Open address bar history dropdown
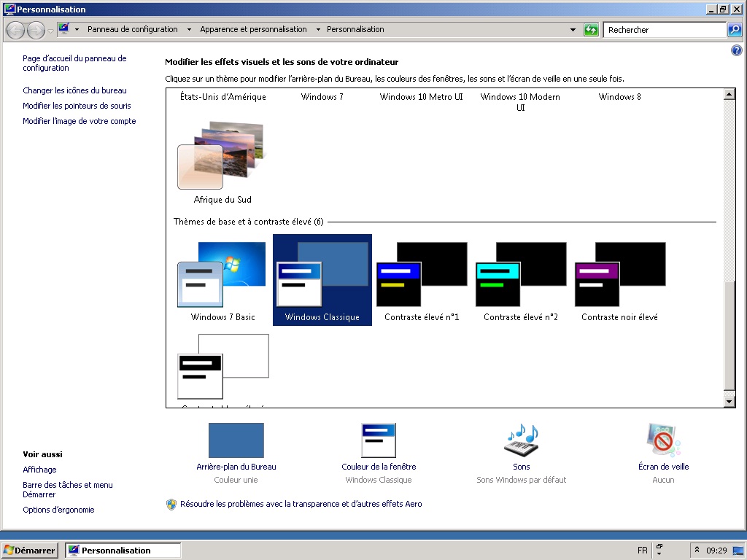This screenshot has width=747, height=560. pos(573,29)
